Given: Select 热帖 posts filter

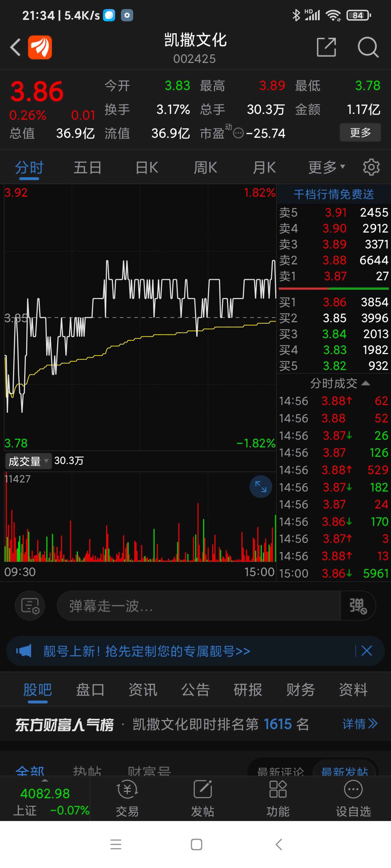Looking at the screenshot, I should (87, 771).
